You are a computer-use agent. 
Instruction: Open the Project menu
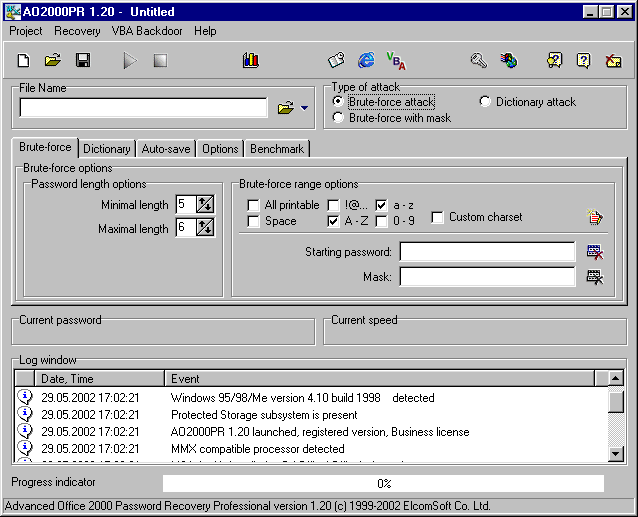[26, 31]
